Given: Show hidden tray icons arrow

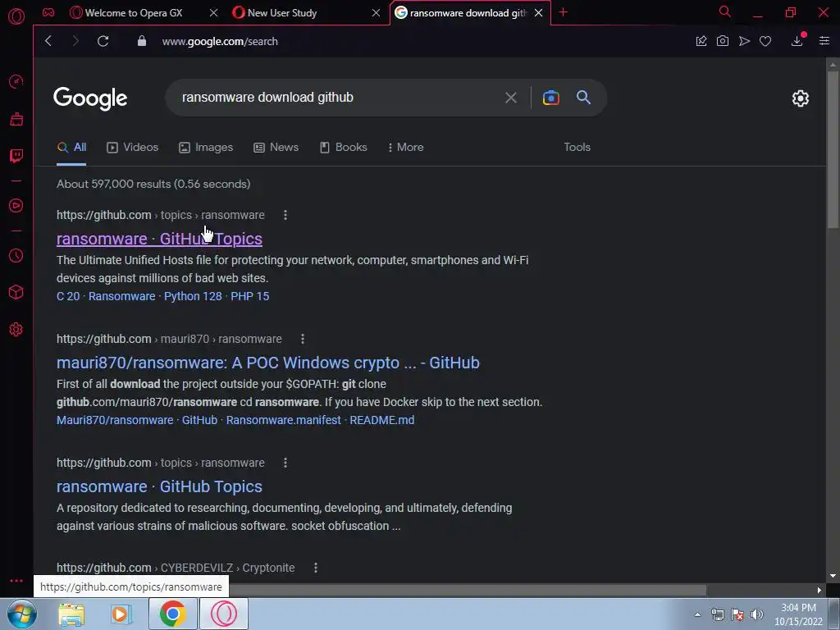Looking at the screenshot, I should 697,614.
